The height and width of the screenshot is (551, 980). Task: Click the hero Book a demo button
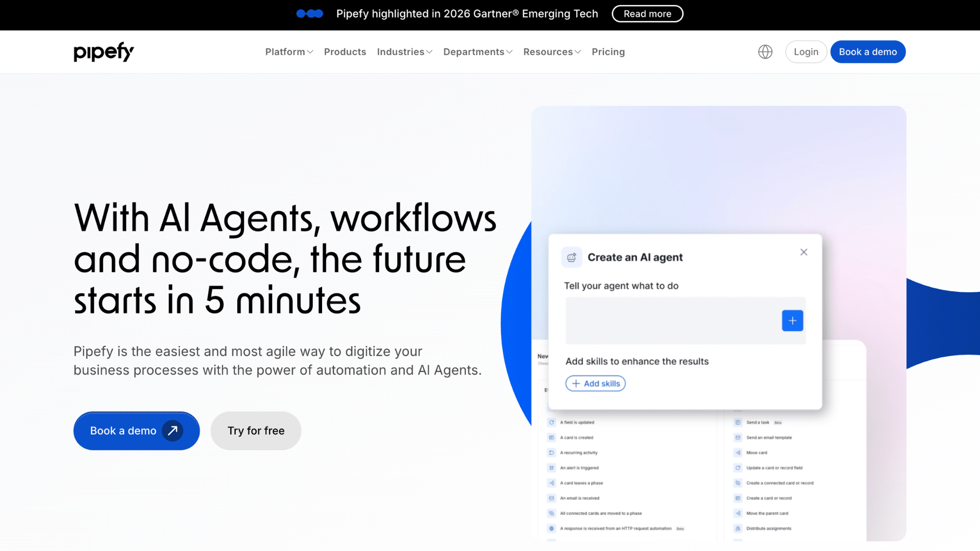click(136, 431)
